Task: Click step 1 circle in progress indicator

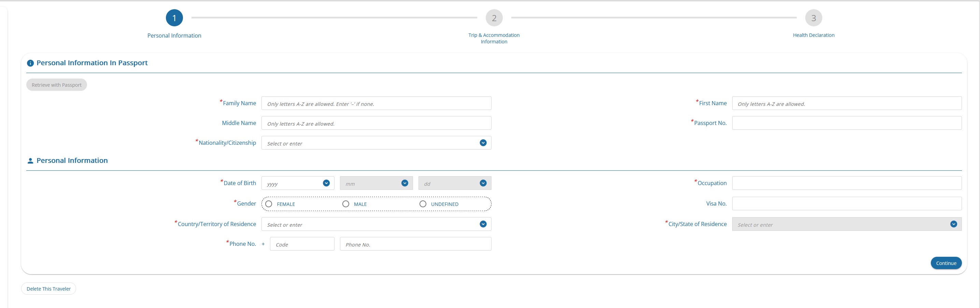Action: [174, 18]
